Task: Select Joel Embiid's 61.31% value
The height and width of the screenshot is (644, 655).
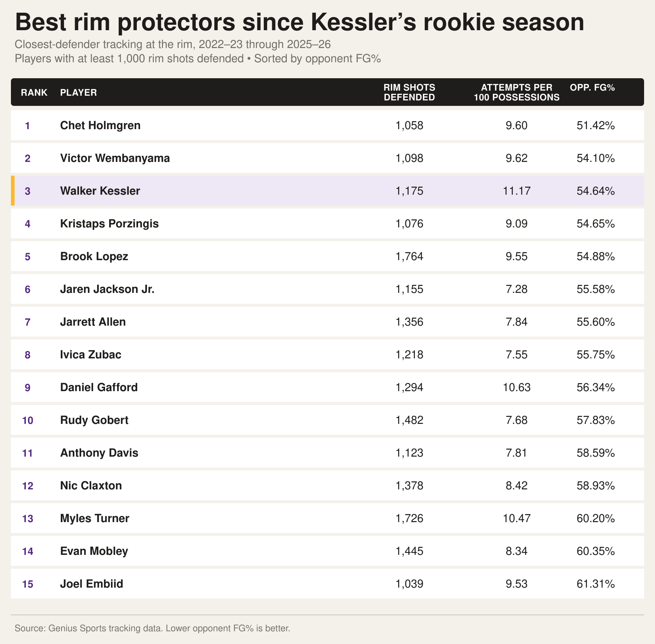Action: pos(596,584)
